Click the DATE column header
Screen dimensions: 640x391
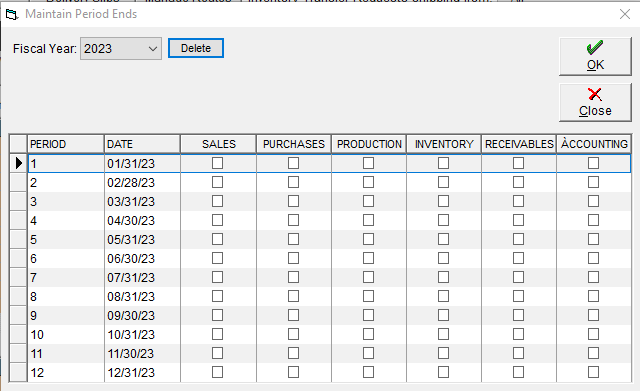point(142,144)
